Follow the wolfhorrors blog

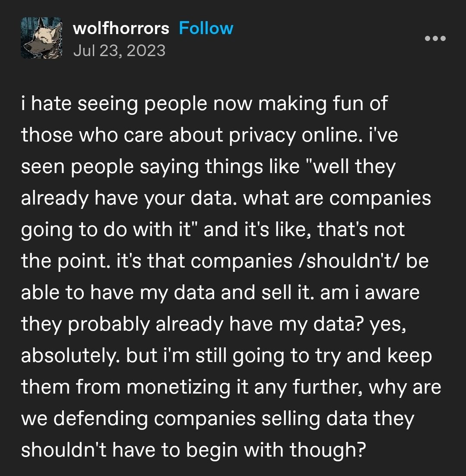click(206, 28)
